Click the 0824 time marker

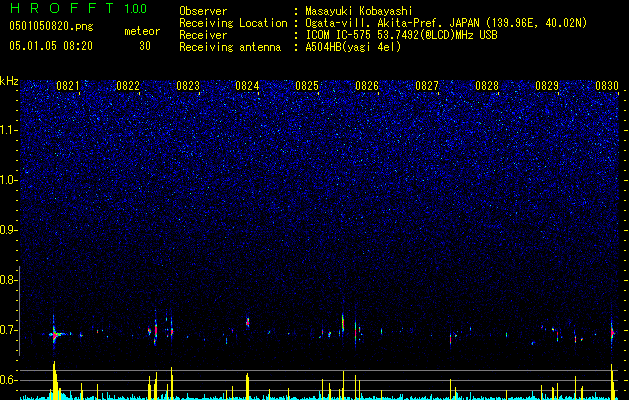[247, 86]
